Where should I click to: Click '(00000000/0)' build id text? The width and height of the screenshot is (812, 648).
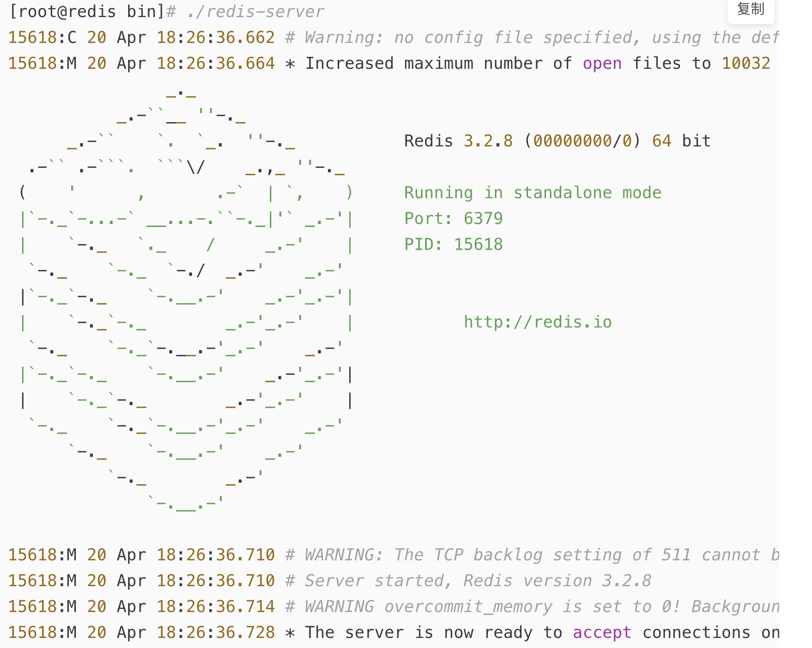[x=582, y=141]
